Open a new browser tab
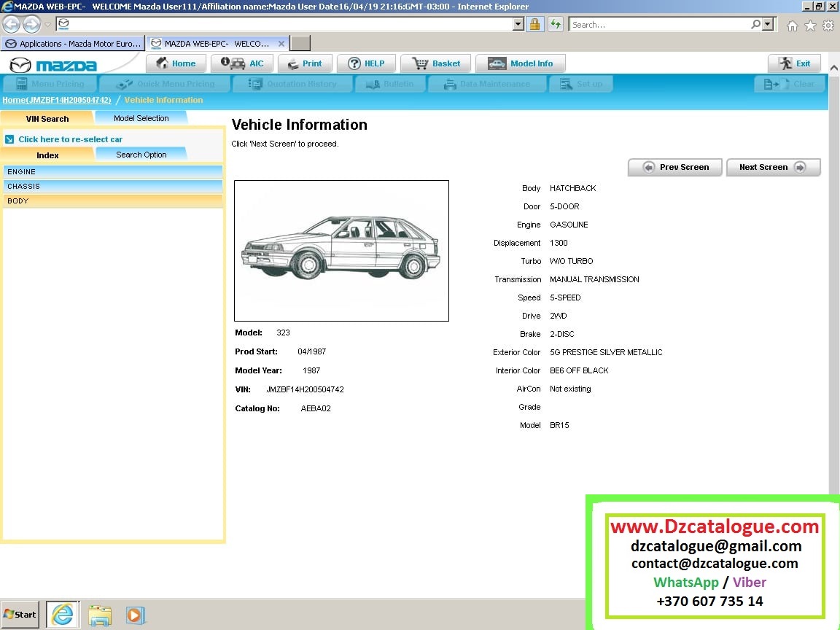 [300, 44]
